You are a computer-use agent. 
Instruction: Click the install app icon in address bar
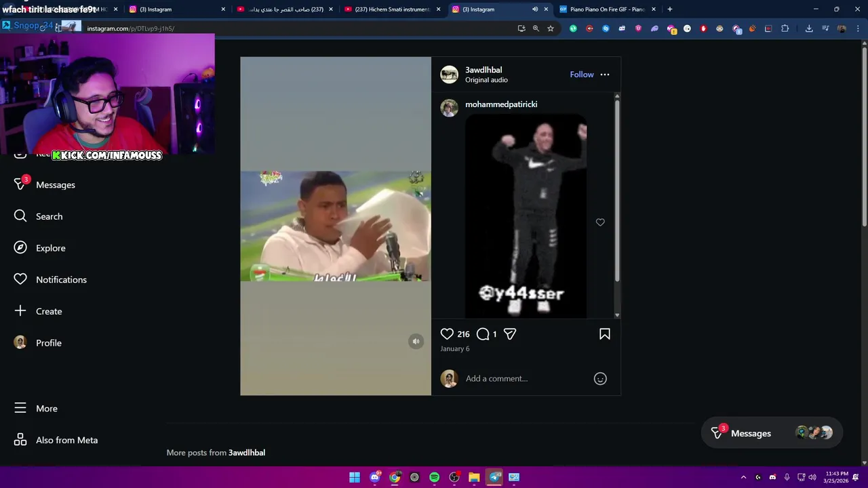click(521, 28)
